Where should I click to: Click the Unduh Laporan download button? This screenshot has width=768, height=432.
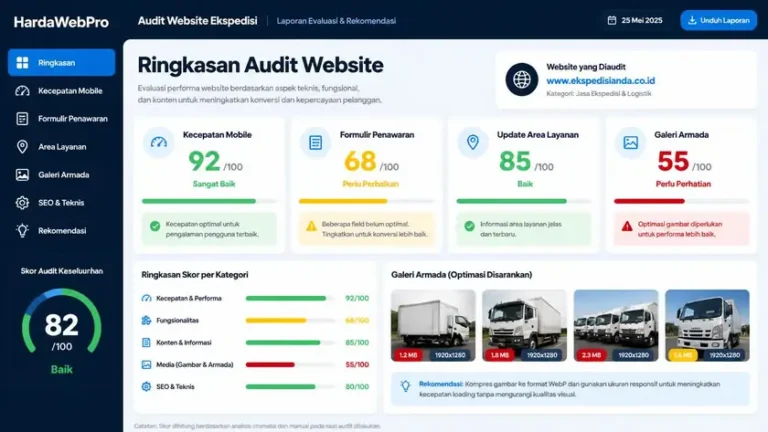[x=718, y=21]
